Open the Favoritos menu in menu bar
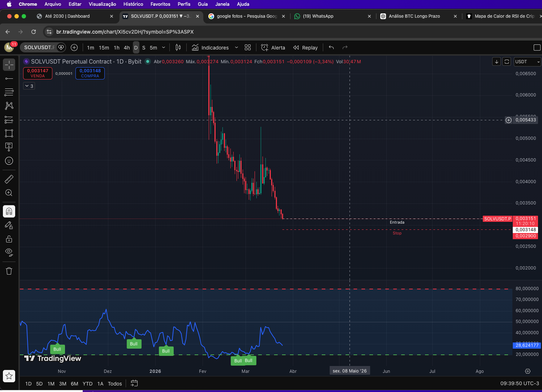The width and height of the screenshot is (542, 392). point(160,4)
